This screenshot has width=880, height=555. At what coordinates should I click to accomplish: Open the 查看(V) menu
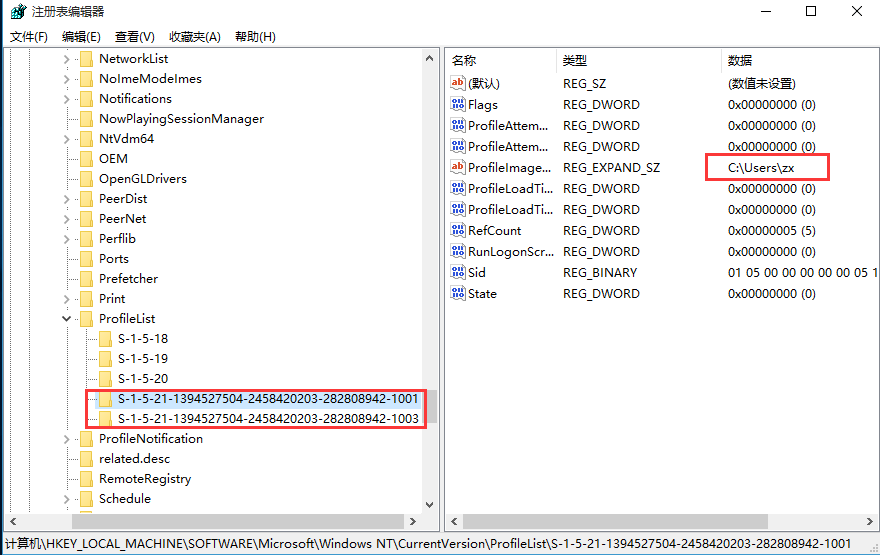point(135,37)
